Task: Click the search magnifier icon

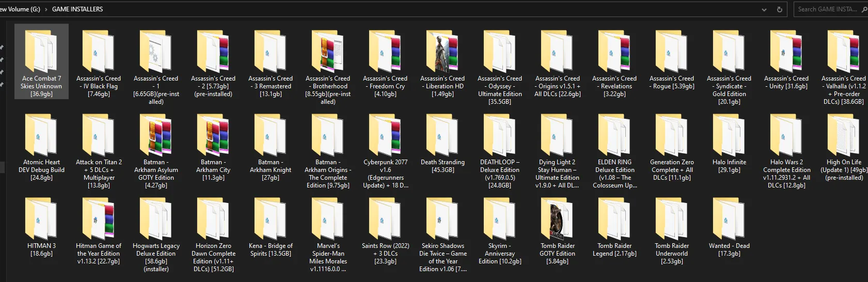Action: click(x=864, y=9)
